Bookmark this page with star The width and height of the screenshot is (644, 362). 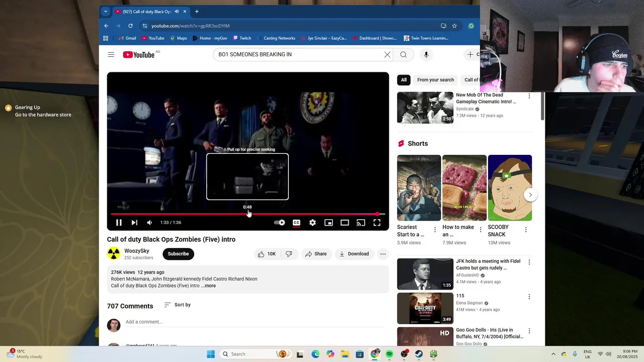[454, 26]
